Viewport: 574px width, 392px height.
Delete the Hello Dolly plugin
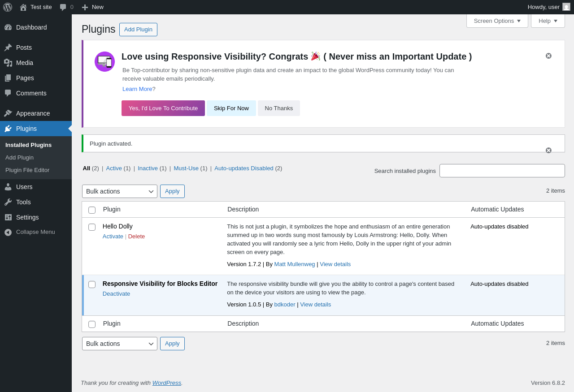click(136, 236)
